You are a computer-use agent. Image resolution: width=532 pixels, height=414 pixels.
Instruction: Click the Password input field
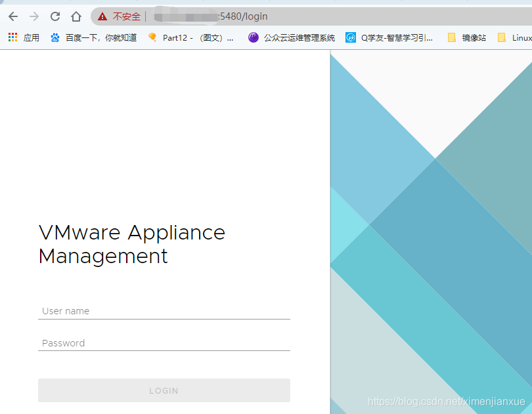164,342
